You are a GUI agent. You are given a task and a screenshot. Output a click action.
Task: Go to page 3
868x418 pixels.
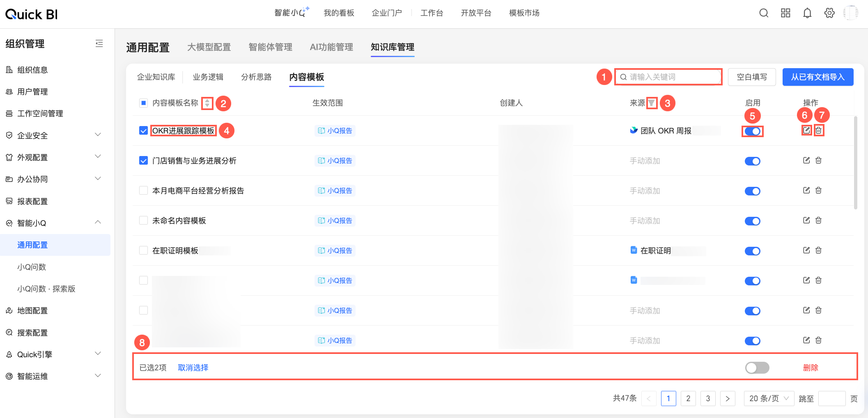pyautogui.click(x=708, y=398)
